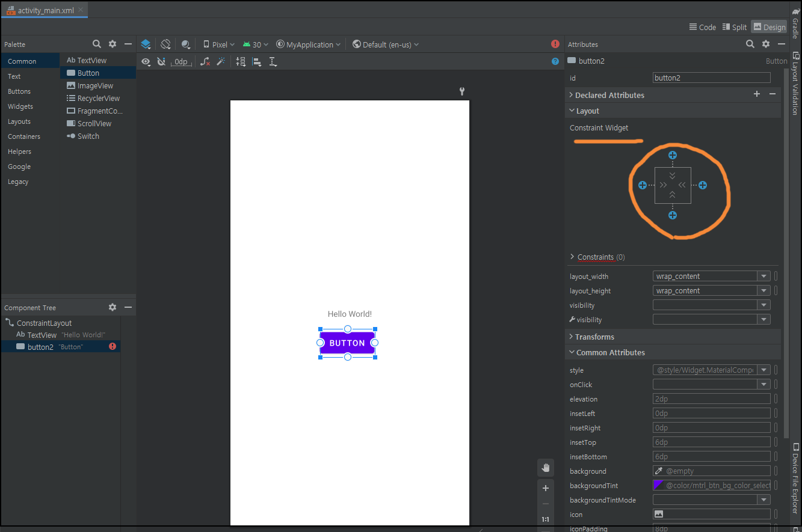Open the view options eye icon
The image size is (802, 532).
pos(146,61)
